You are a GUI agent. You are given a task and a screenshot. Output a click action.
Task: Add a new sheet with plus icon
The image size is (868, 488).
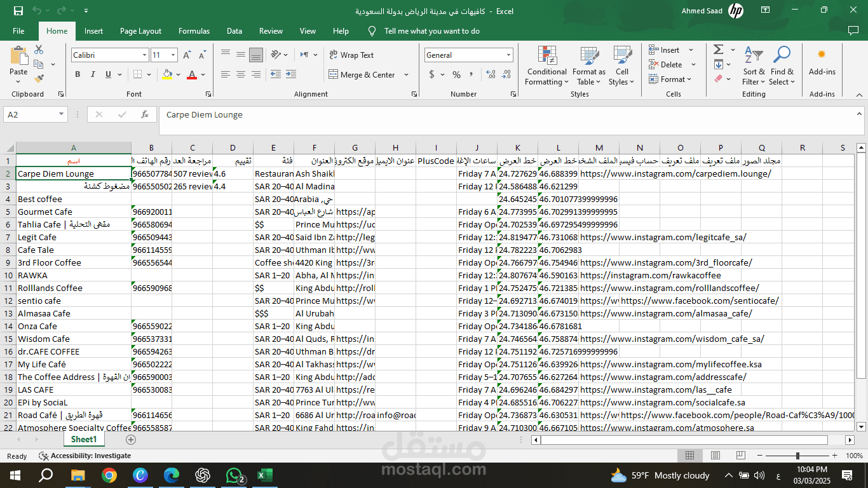pos(131,439)
